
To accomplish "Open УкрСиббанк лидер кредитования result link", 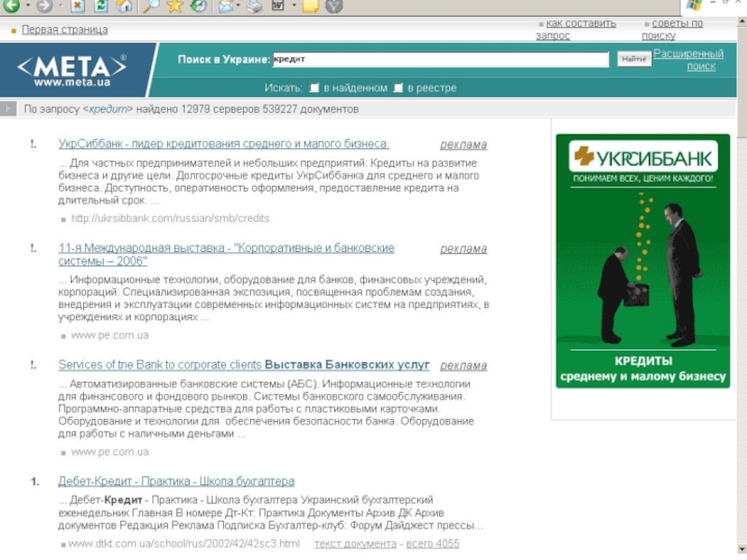I will (224, 144).
